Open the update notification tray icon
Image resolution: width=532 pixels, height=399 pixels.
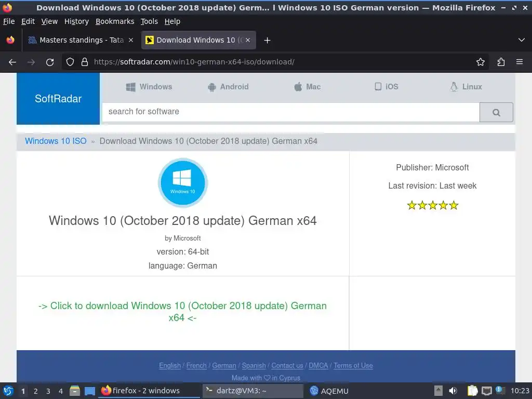point(500,390)
